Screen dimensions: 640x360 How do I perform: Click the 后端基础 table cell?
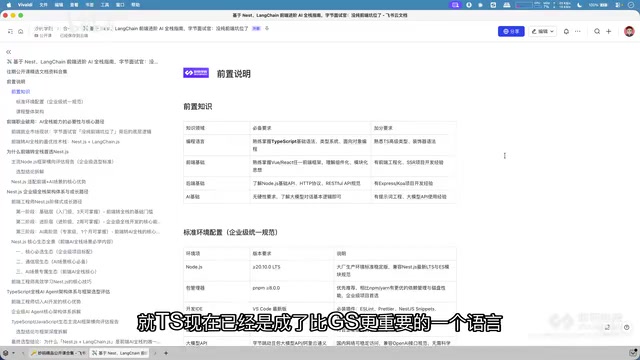[x=216, y=183]
